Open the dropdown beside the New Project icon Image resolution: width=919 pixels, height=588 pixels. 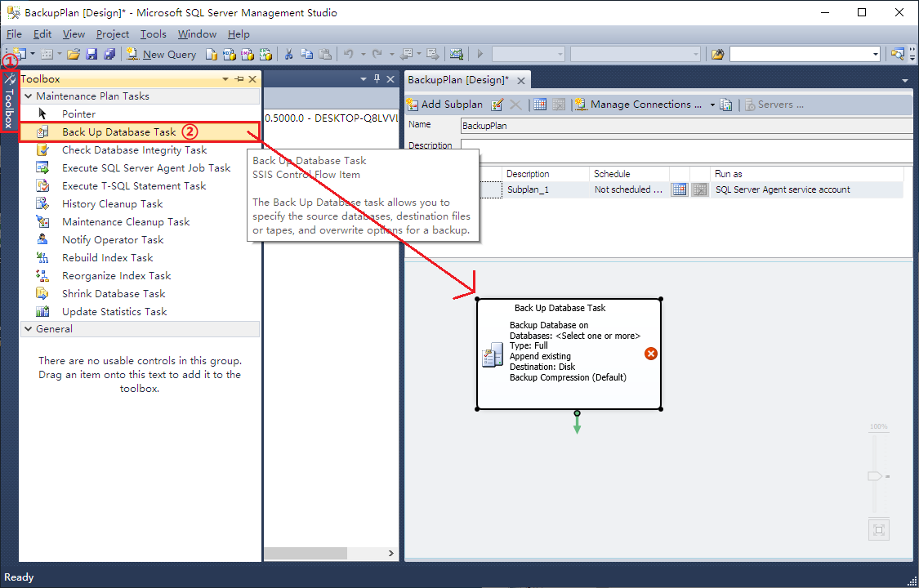coord(33,55)
